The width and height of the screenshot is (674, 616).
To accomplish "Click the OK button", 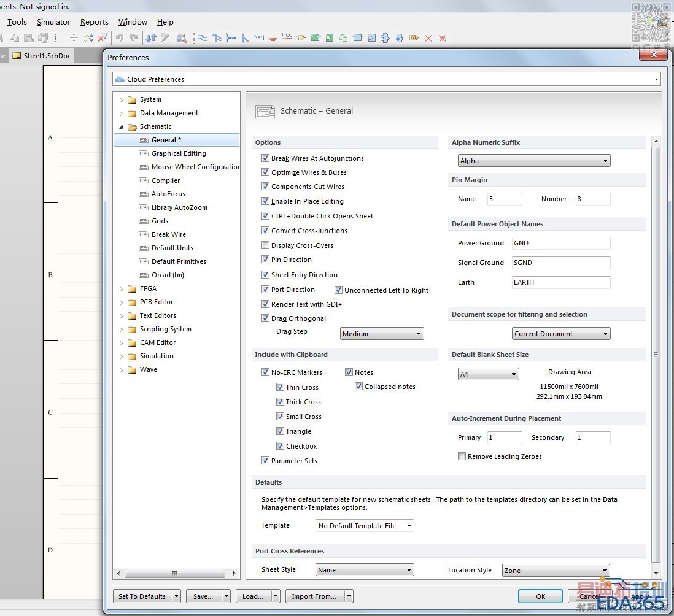I will [x=540, y=596].
